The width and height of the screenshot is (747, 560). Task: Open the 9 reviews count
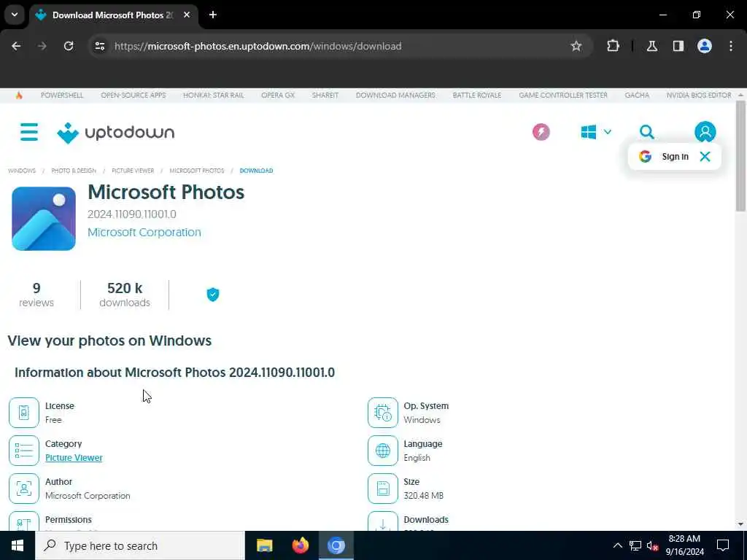pyautogui.click(x=36, y=295)
